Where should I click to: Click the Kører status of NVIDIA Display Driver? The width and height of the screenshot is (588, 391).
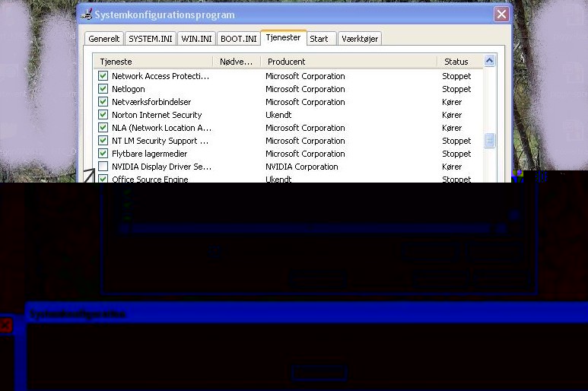point(452,167)
